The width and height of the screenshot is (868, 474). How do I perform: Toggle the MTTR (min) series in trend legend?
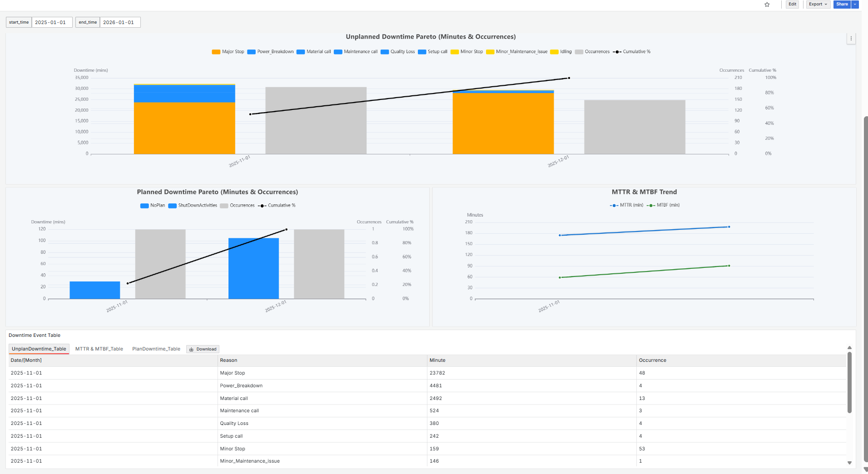(627, 205)
